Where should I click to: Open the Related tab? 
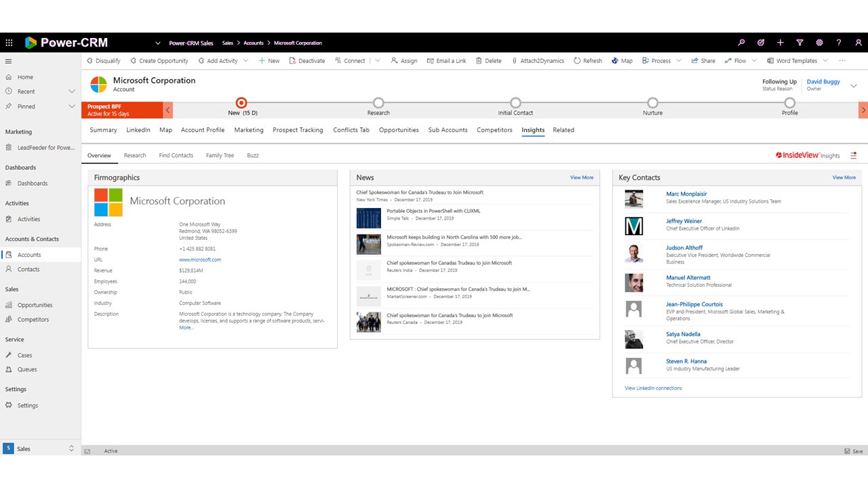click(564, 130)
